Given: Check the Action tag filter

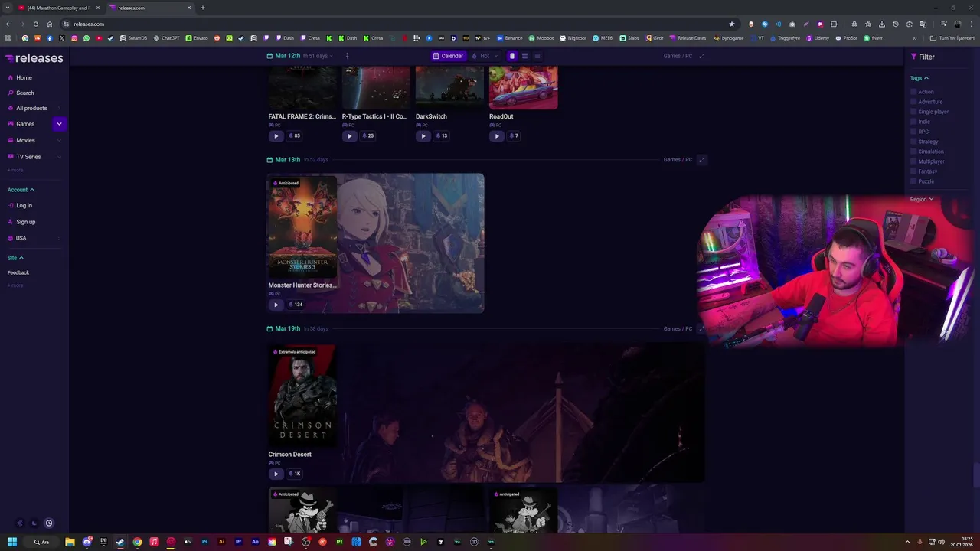Looking at the screenshot, I should tap(913, 92).
